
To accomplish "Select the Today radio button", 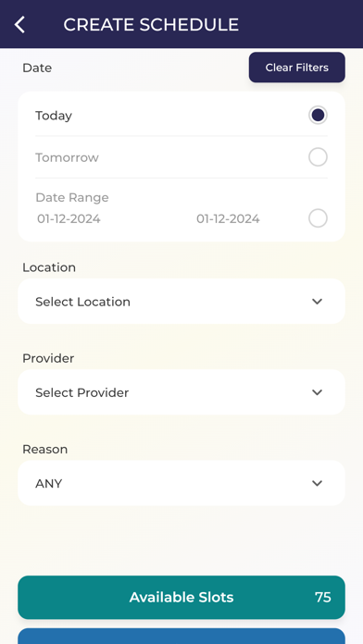I will [318, 116].
